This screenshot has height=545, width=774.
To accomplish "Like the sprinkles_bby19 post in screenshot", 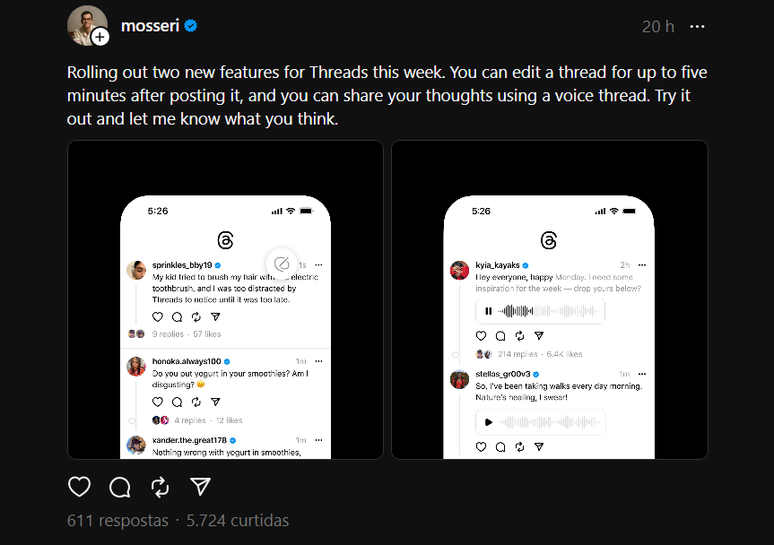I will (x=157, y=316).
